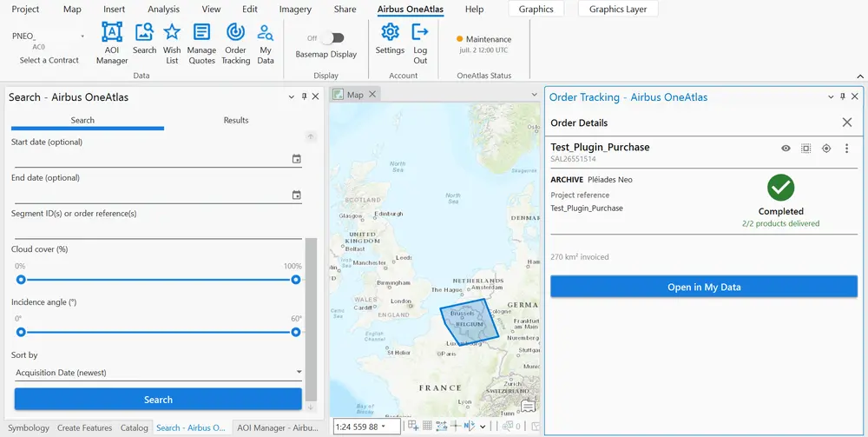
Task: Switch to Create Features pane tab
Action: 85,427
